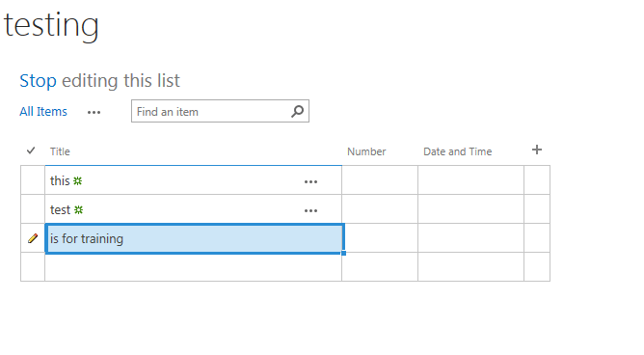
Task: Open the views ellipsis next to All Items
Action: [x=94, y=113]
